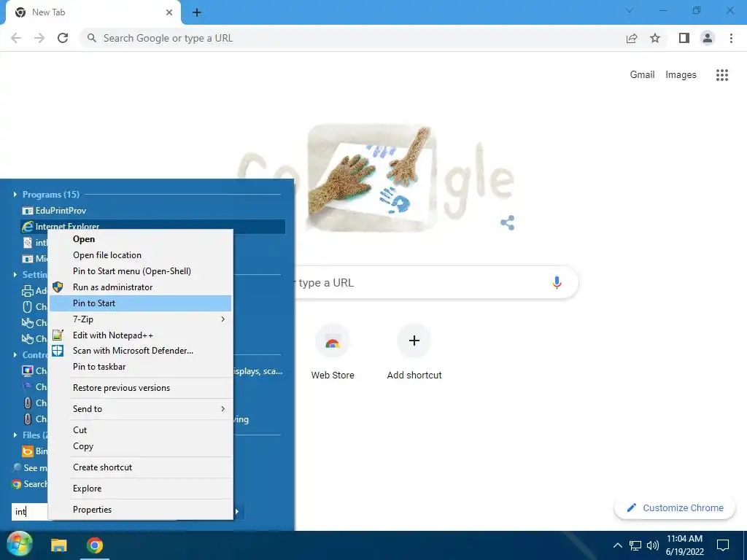747x560 pixels.
Task: Open Chrome's three-dot menu
Action: pos(731,38)
